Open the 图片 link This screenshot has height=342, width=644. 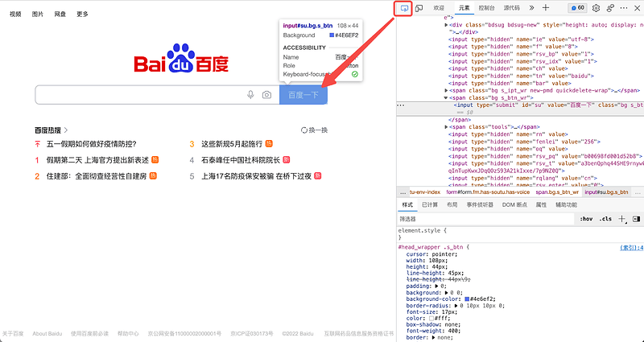[37, 14]
